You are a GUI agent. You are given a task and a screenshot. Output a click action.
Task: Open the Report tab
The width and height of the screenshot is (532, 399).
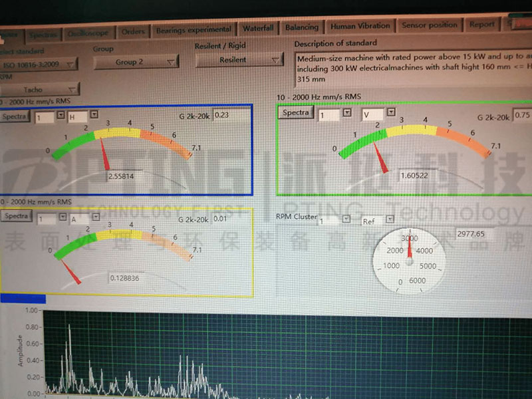[482, 25]
